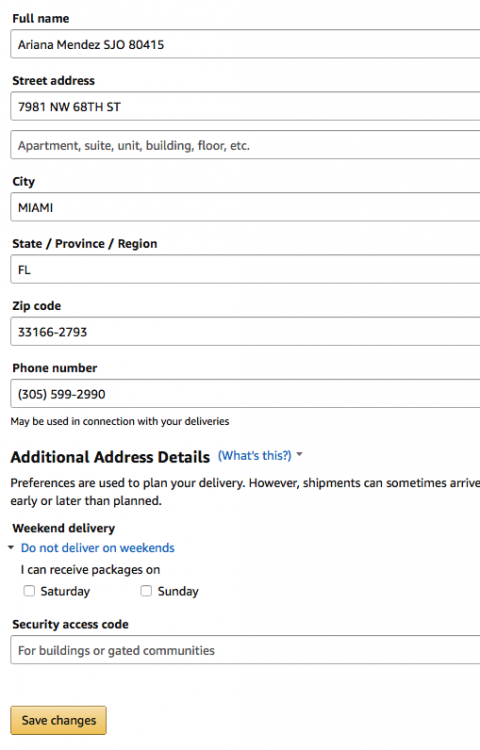Click Do not deliver on weekends link
The width and height of the screenshot is (480, 750).
coord(98,548)
